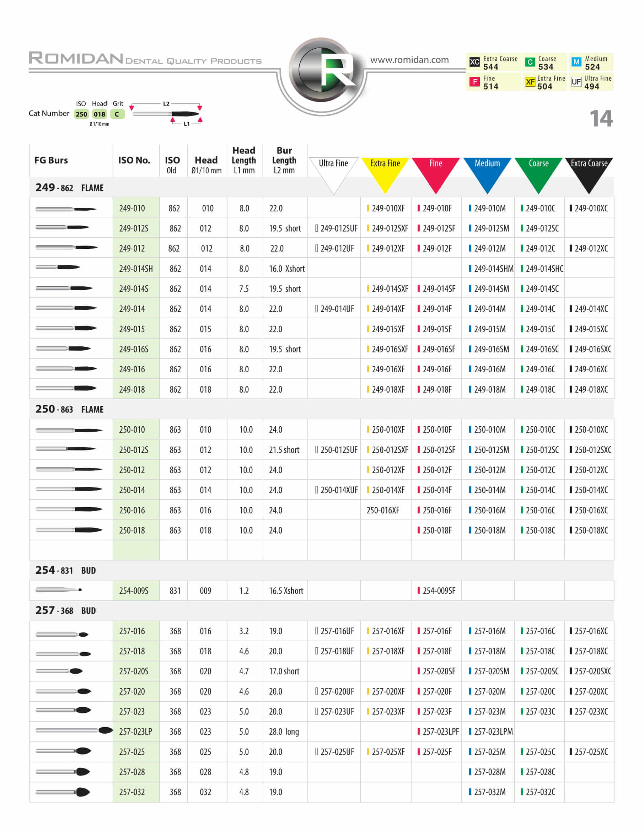The width and height of the screenshot is (644, 831).
Task: Click the 16.0 Xshort bur length cell
Action: tap(287, 269)
